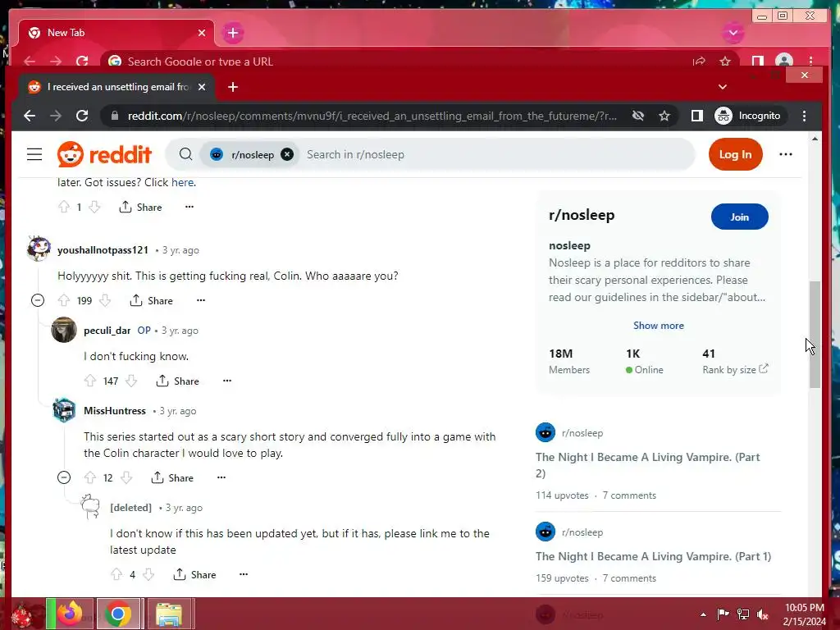Upvote the [deleted] user's comment
The width and height of the screenshot is (840, 630).
[116, 574]
